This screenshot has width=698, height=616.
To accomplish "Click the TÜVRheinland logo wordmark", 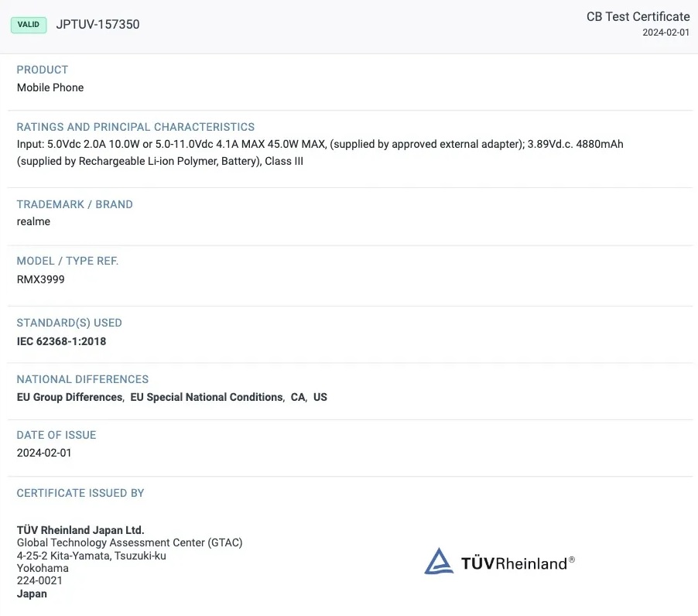I will click(x=517, y=563).
